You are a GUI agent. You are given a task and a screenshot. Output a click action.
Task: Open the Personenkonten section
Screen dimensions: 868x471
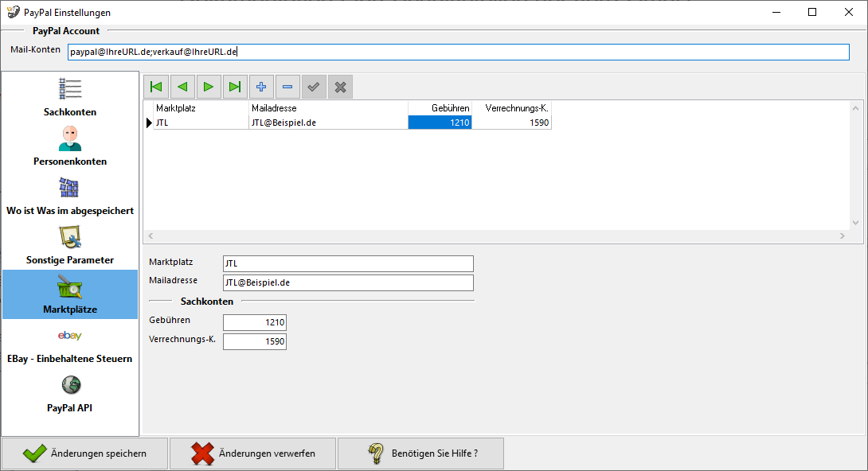point(70,146)
